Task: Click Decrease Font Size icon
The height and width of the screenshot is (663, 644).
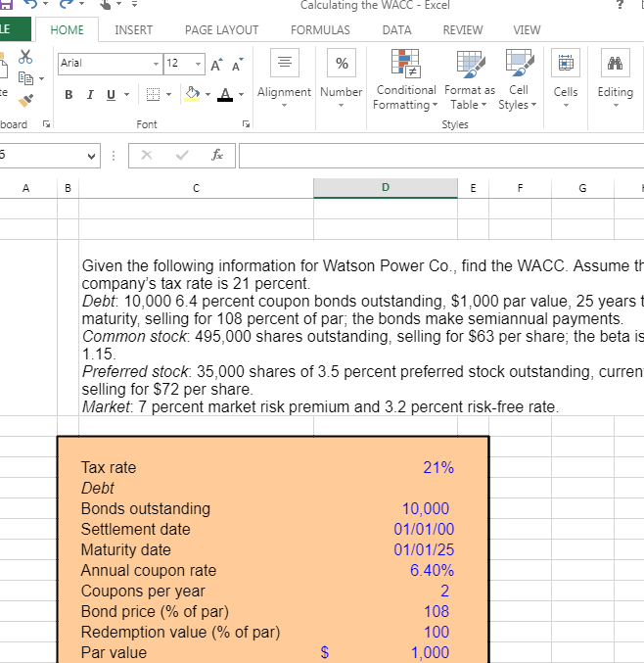Action: tap(237, 65)
